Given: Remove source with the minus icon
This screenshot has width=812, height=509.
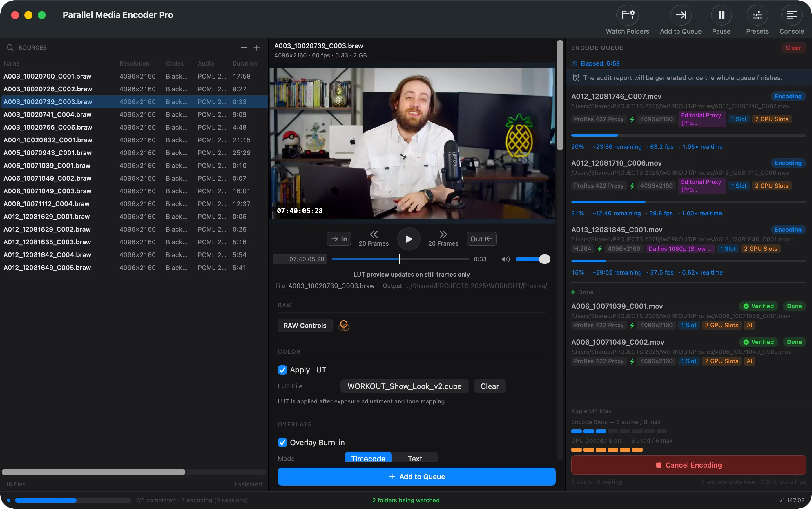Looking at the screenshot, I should pos(244,48).
